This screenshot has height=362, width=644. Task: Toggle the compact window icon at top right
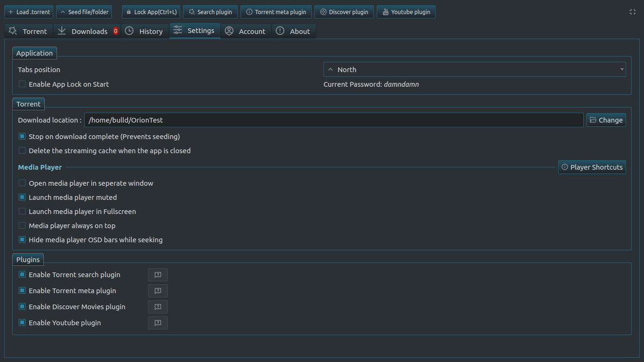pos(633,12)
